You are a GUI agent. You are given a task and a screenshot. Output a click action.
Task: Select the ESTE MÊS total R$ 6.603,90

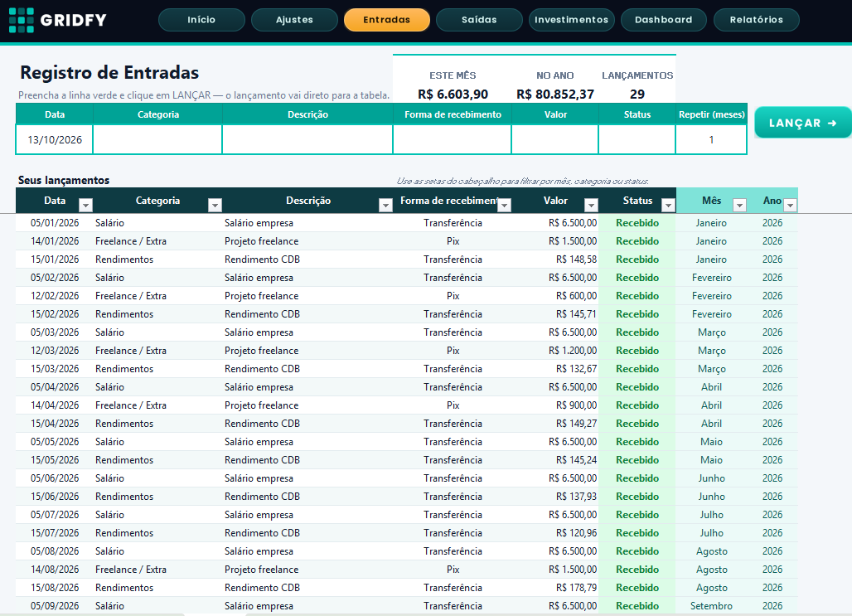pos(453,94)
